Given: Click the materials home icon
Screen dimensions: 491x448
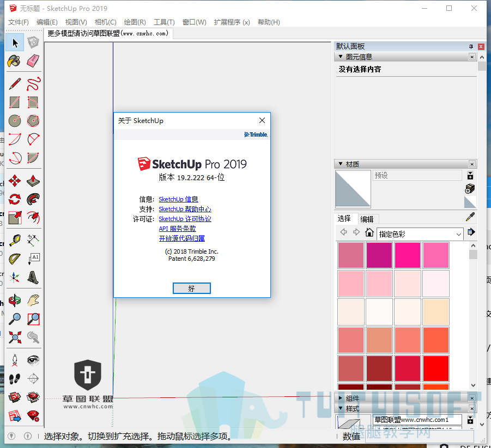Looking at the screenshot, I should click(369, 232).
